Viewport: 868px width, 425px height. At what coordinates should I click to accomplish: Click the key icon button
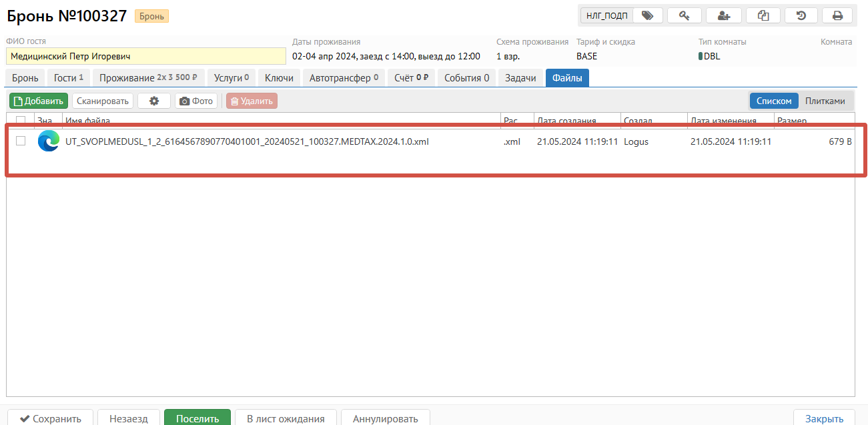[x=683, y=15]
